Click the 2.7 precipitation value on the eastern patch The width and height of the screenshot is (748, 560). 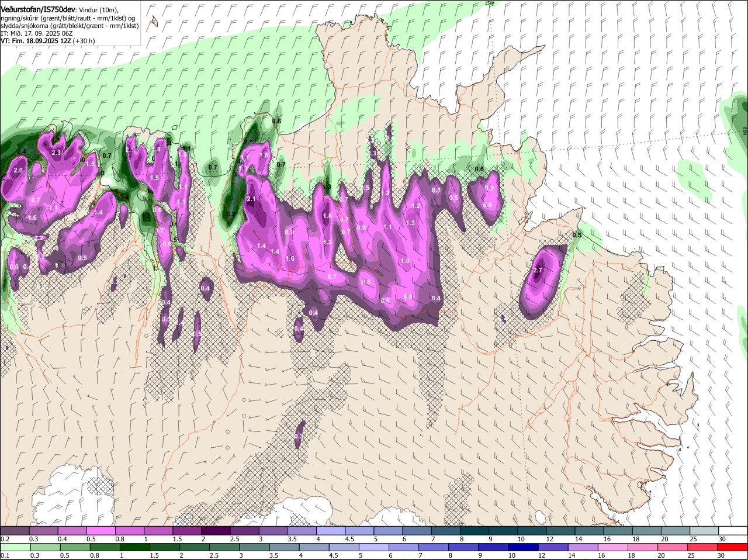[x=538, y=270]
